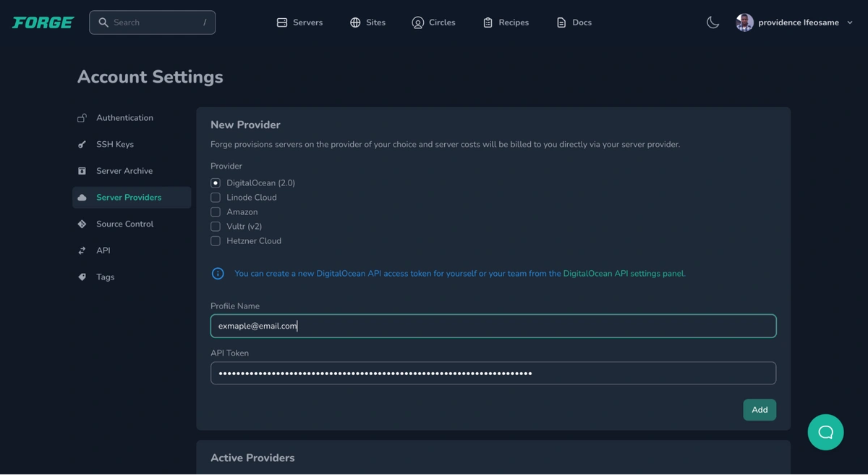Screen dimensions: 868x475
Task: Click the API Token input field
Action: tap(493, 373)
